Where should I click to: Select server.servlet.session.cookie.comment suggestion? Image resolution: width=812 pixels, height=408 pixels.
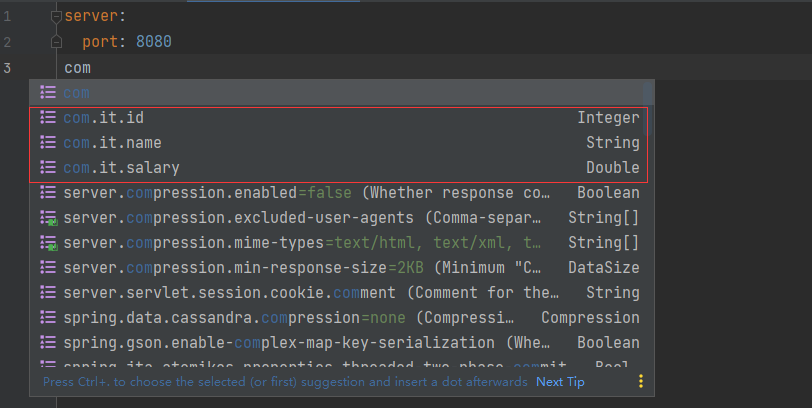[x=337, y=293]
